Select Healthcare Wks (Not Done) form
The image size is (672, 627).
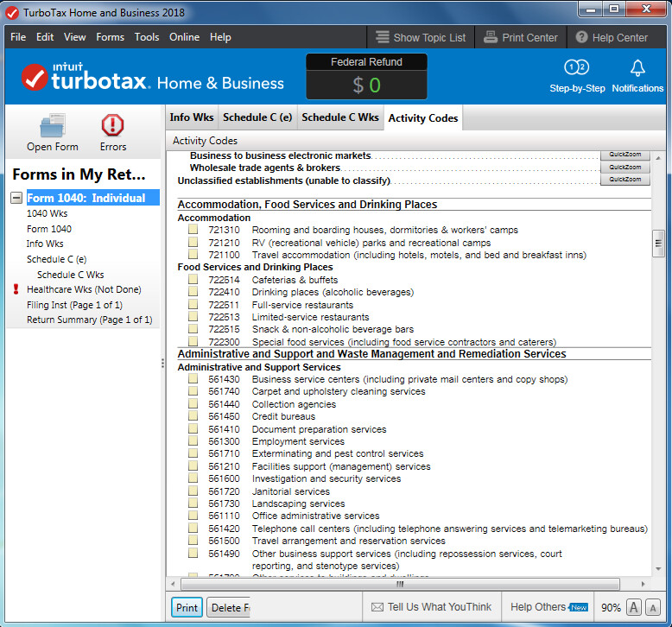[x=84, y=289]
